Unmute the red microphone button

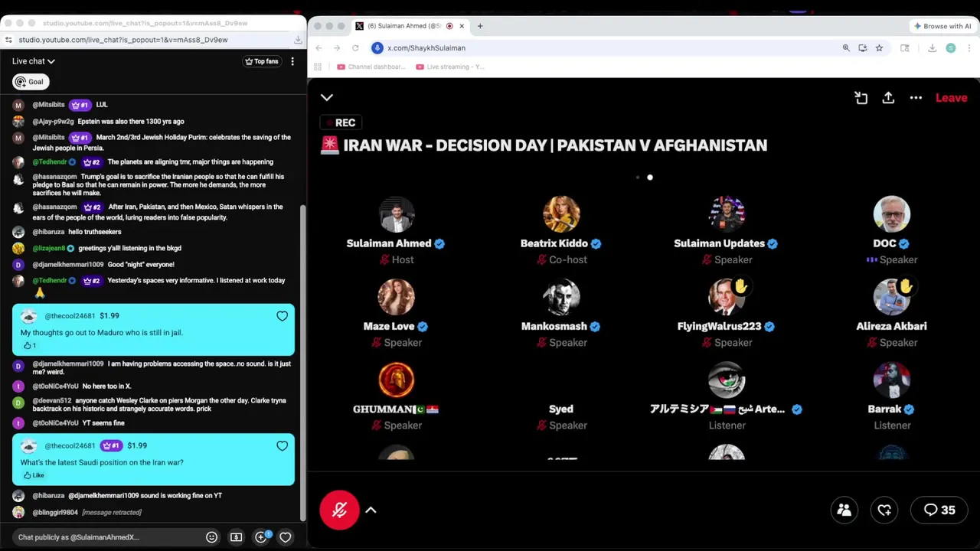coord(340,510)
